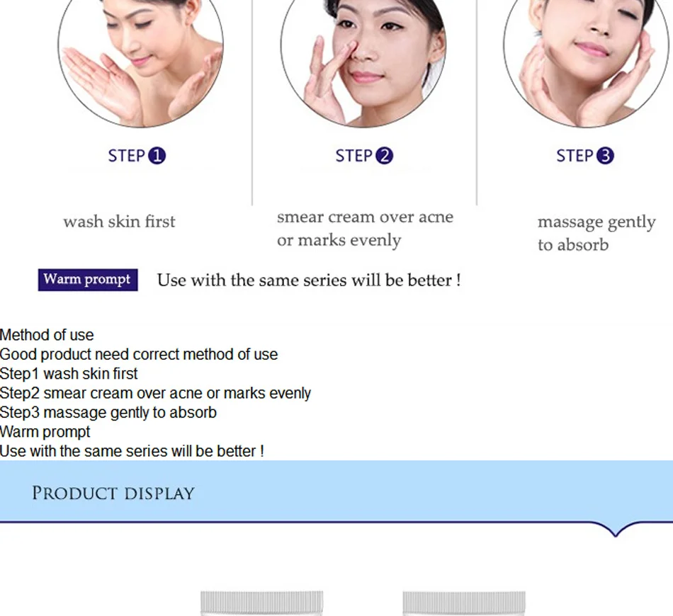Click the STEP 2 number badge
This screenshot has height=616, width=673.
[384, 156]
